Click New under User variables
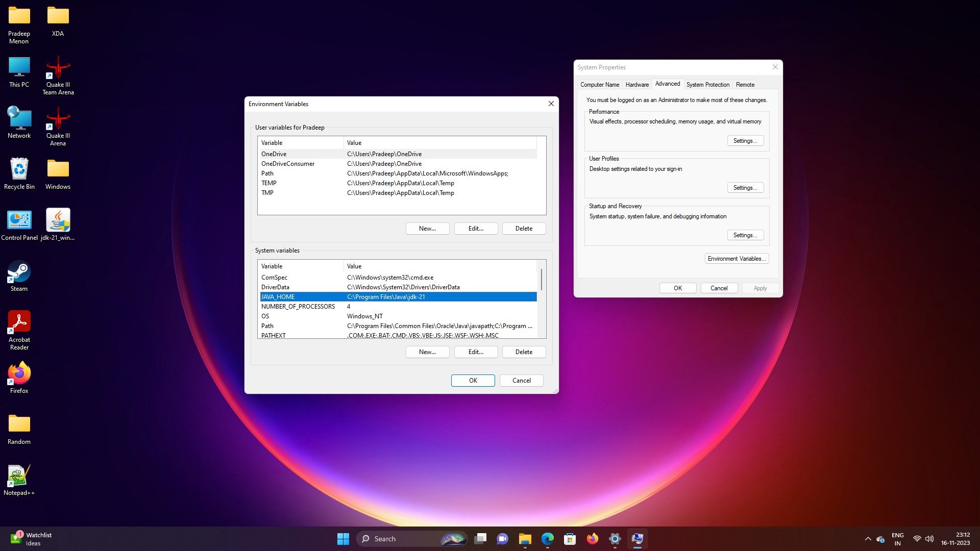The image size is (980, 551). pos(427,229)
